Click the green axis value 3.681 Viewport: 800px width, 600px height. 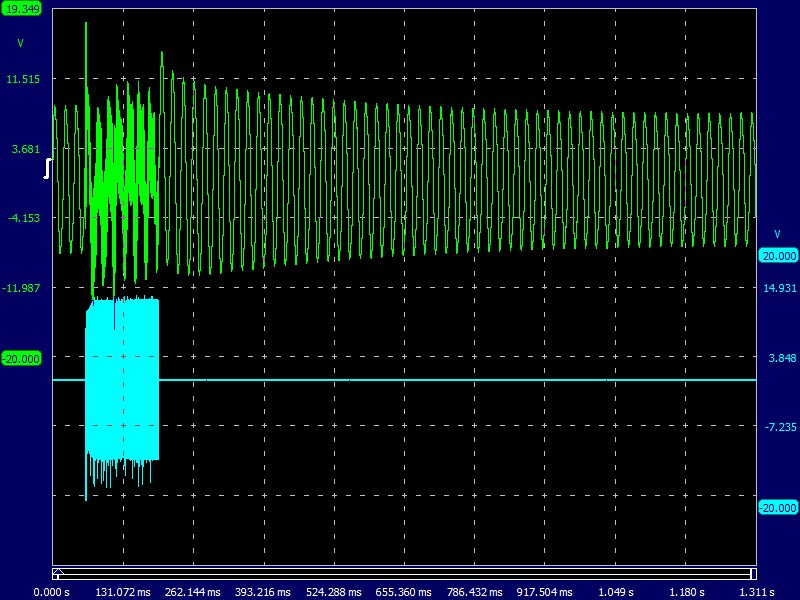(x=26, y=149)
